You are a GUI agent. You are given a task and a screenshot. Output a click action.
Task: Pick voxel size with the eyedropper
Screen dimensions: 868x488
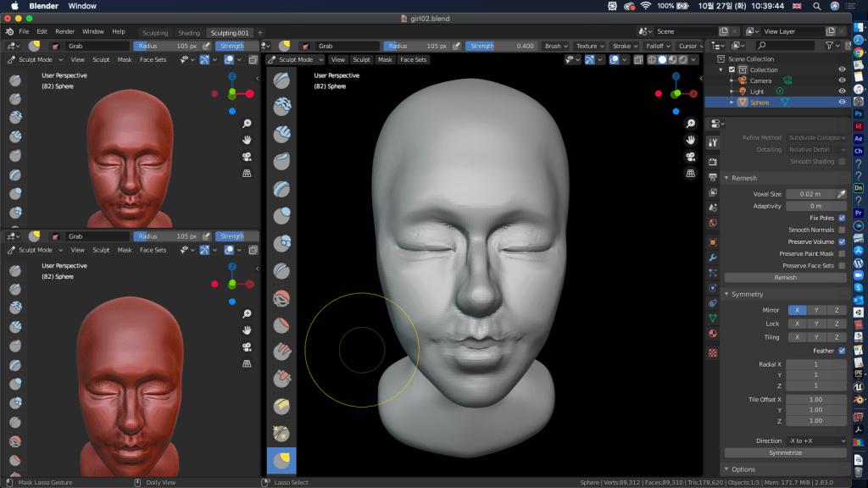click(842, 194)
